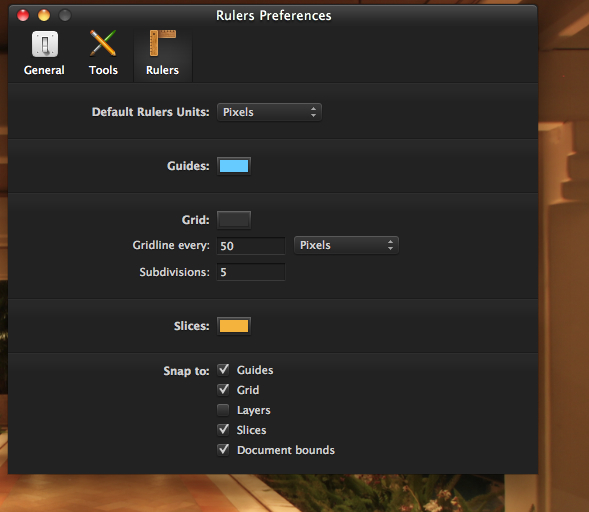Enable Snap to Layers checkbox
Viewport: 589px width, 512px height.
[x=223, y=410]
